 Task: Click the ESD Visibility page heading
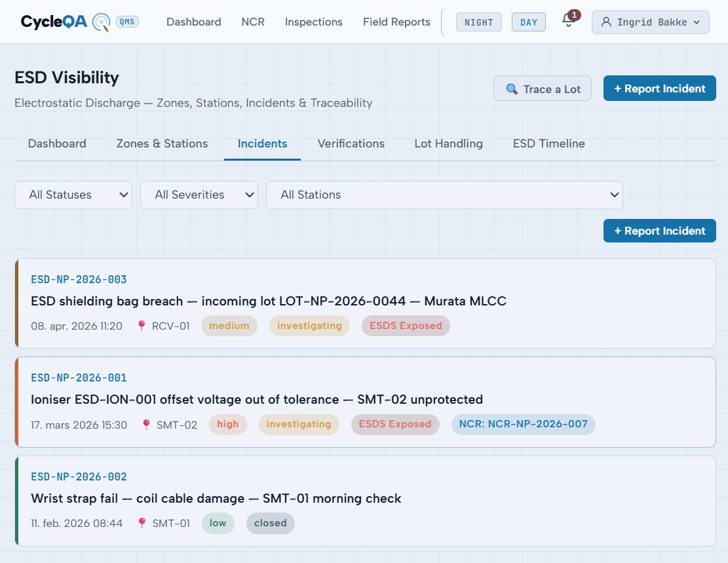click(x=67, y=77)
